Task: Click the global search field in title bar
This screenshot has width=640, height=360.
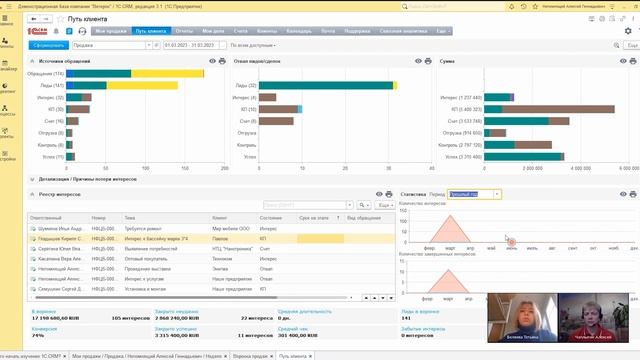Action: point(453,7)
